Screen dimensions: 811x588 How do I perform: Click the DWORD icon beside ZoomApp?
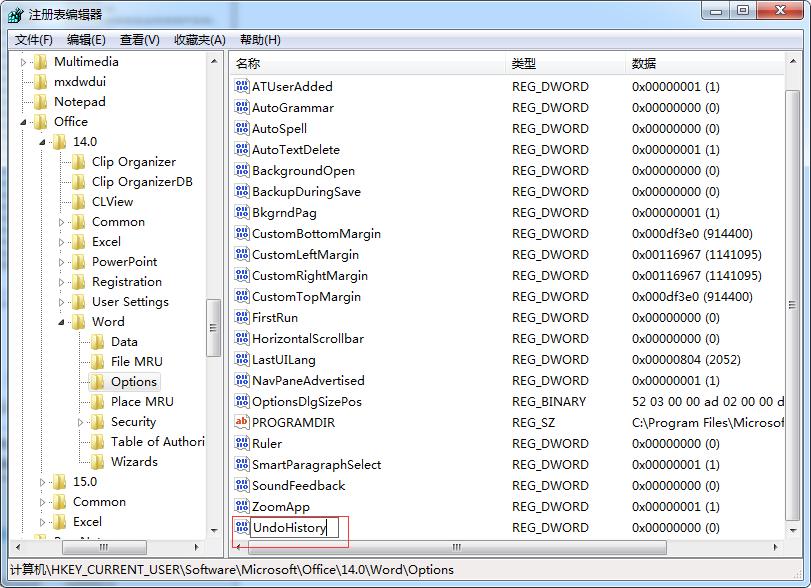pos(241,507)
